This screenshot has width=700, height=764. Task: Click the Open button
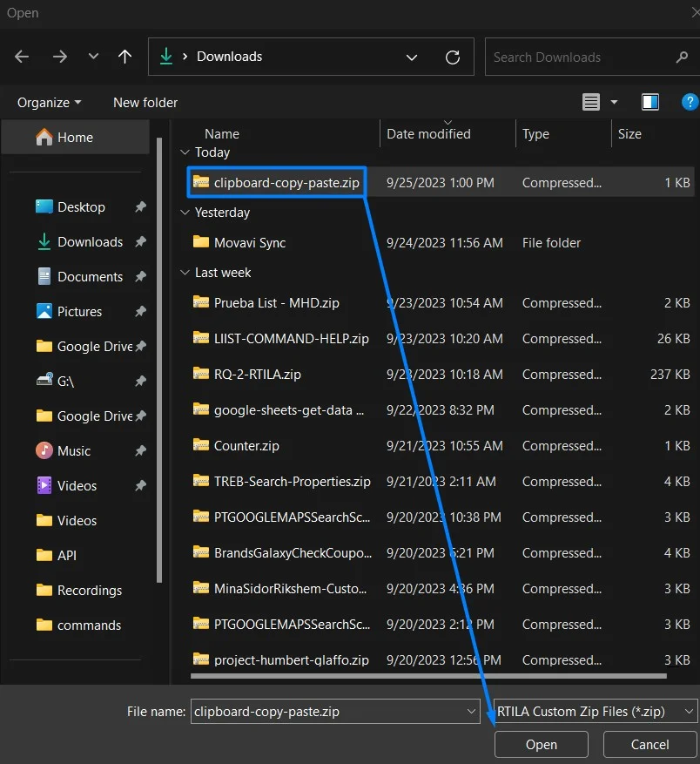[542, 745]
